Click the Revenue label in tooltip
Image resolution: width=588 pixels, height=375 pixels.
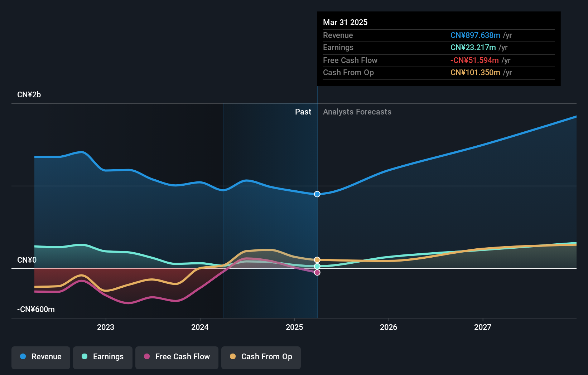338,35
